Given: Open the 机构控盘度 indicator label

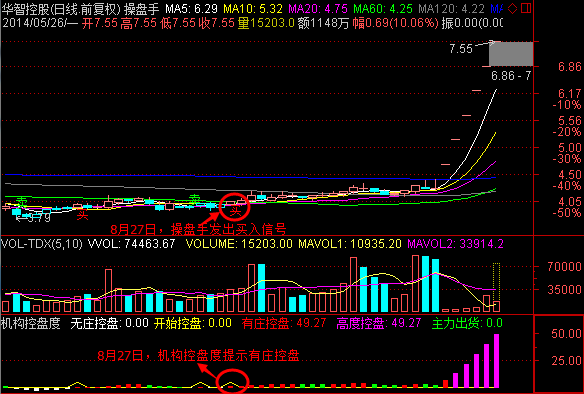Looking at the screenshot, I should 31,323.
